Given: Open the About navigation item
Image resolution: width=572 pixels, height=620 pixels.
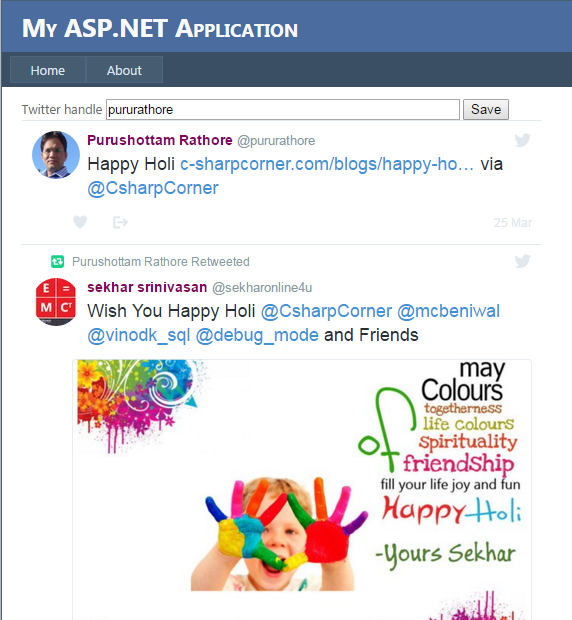Looking at the screenshot, I should tap(124, 70).
